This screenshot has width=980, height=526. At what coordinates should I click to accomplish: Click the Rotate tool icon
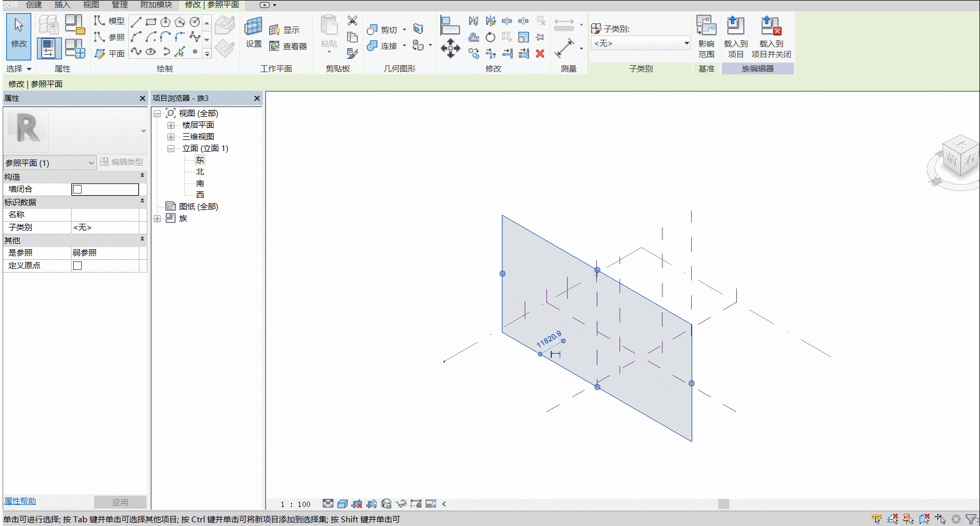coord(490,37)
